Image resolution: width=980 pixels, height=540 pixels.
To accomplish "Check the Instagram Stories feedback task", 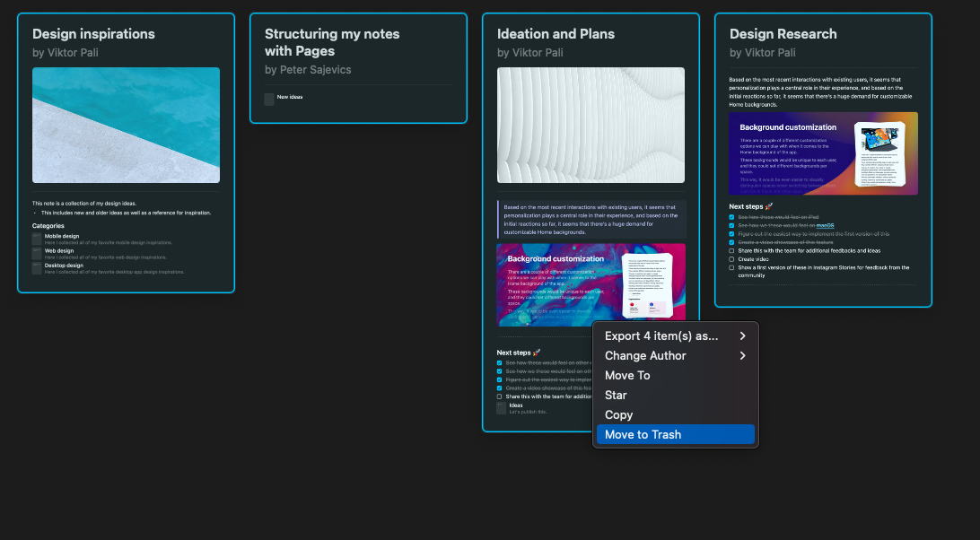I will pyautogui.click(x=732, y=267).
